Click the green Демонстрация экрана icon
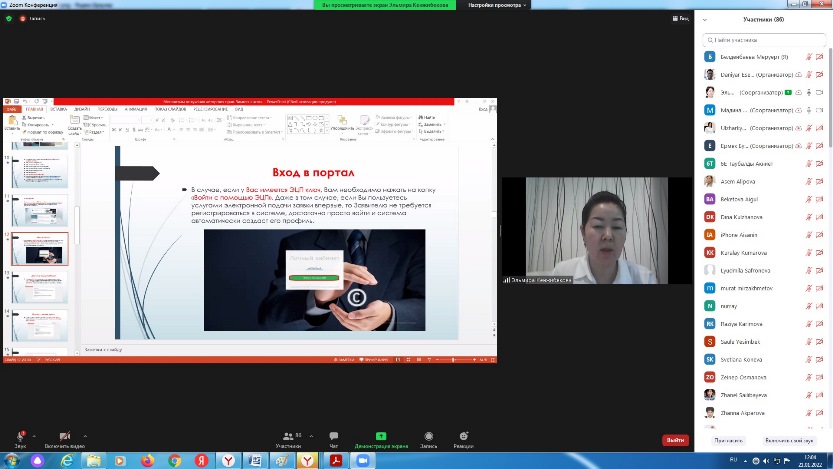The height and width of the screenshot is (469, 833). coord(379,436)
